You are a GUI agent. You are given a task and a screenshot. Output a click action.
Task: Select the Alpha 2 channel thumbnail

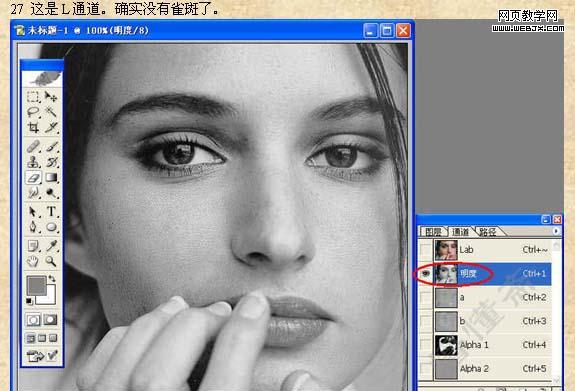coord(446,369)
